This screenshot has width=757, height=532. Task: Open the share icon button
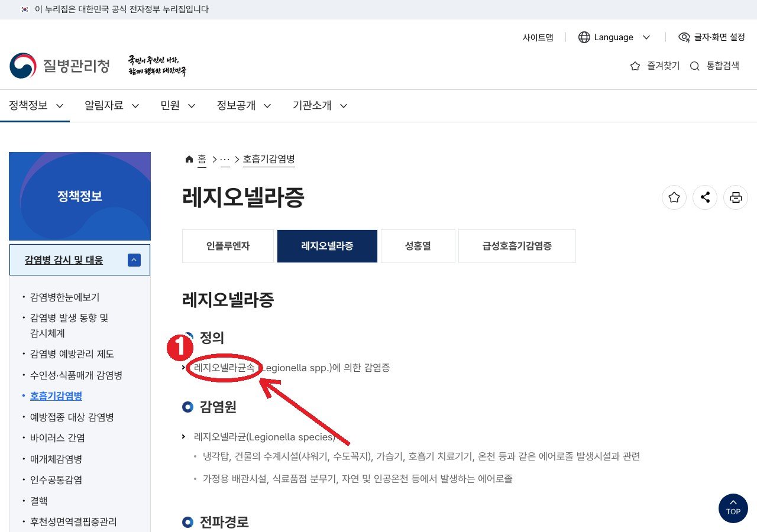705,197
